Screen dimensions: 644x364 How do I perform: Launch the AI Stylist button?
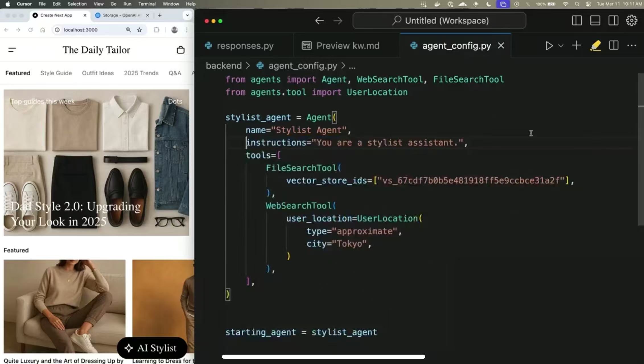152,348
